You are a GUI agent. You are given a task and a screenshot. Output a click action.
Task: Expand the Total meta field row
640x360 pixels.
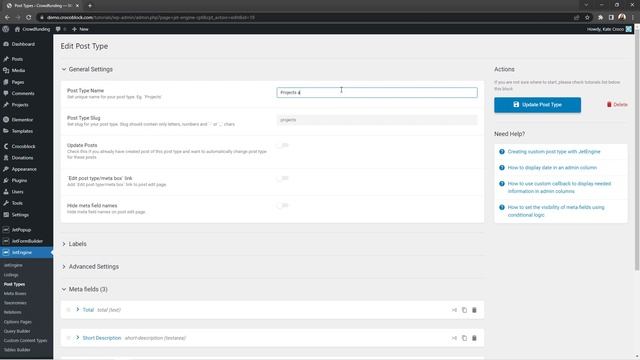pyautogui.click(x=78, y=310)
